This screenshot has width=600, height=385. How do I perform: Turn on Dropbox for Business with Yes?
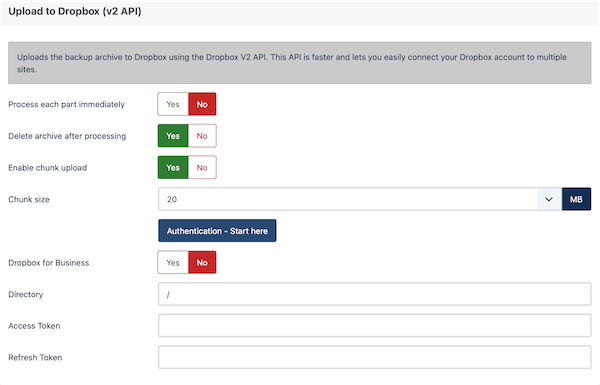pos(173,263)
